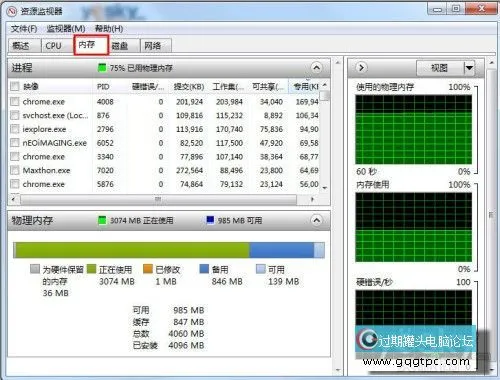Sort by the 工作集 column header
The image size is (500, 380).
[x=228, y=87]
